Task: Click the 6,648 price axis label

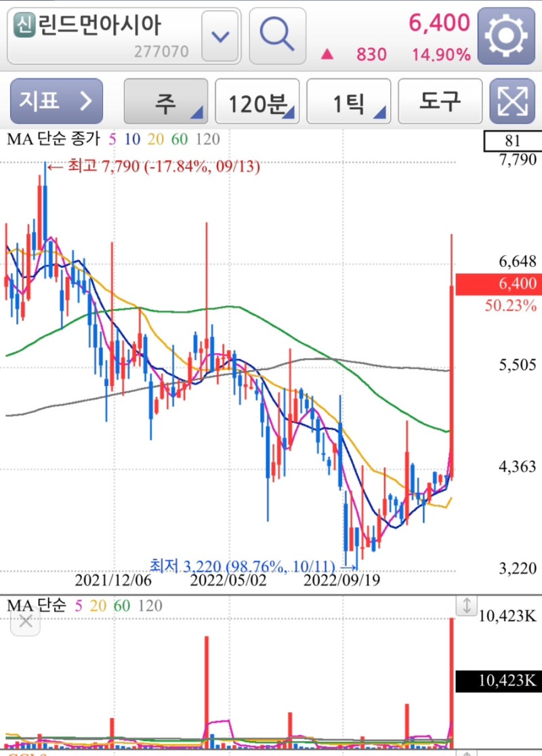Action: click(518, 261)
